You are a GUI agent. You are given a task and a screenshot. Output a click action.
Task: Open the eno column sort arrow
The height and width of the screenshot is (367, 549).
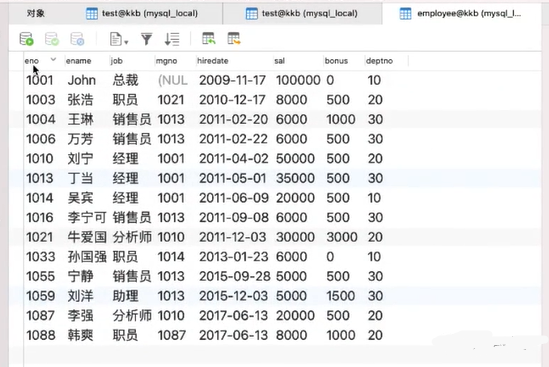[x=53, y=59]
